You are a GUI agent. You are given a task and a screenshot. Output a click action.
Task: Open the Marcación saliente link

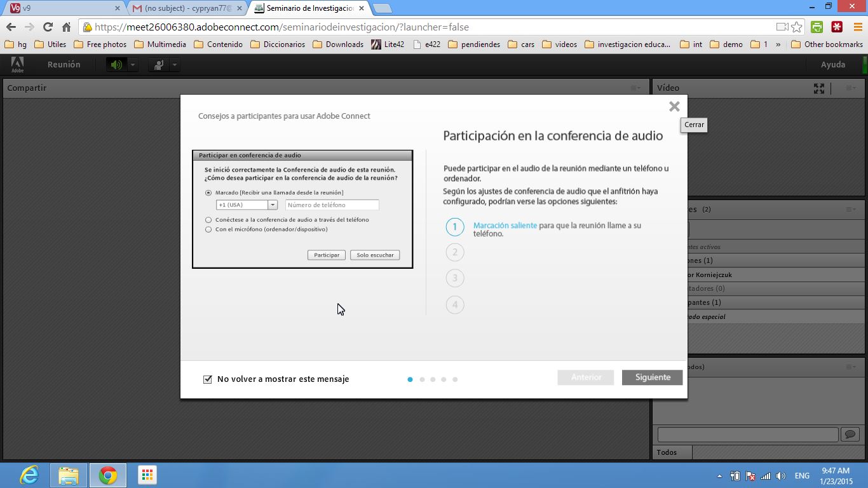click(505, 226)
